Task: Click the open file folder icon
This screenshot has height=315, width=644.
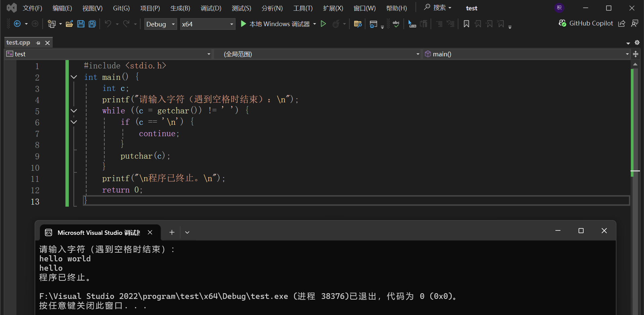Action: [x=69, y=24]
